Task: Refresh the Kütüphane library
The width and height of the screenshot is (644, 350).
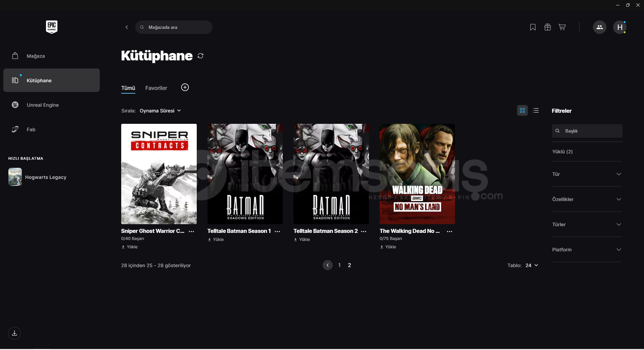Action: pyautogui.click(x=200, y=56)
